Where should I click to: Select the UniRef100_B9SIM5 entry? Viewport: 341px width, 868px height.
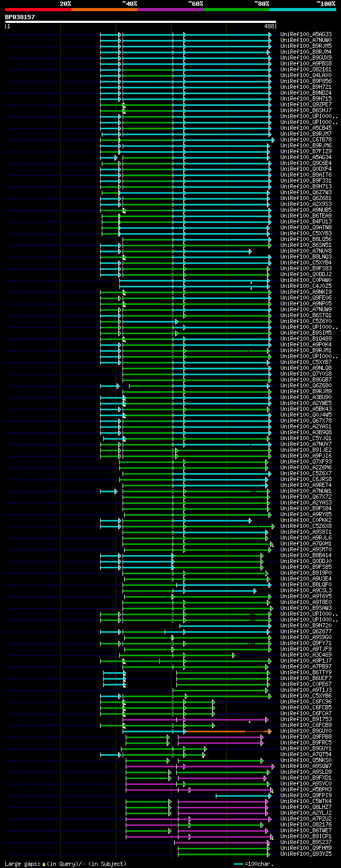pos(306,333)
